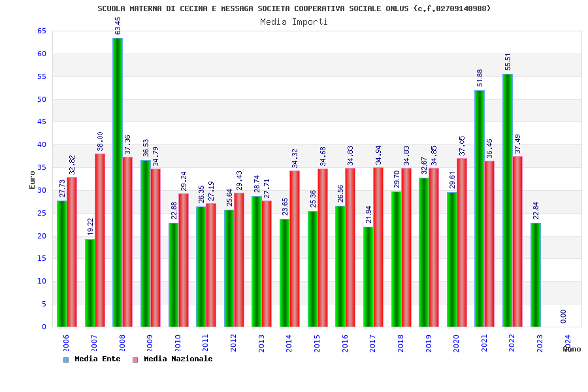
Task: Click the 65 y-axis tick label
Action: [x=42, y=31]
